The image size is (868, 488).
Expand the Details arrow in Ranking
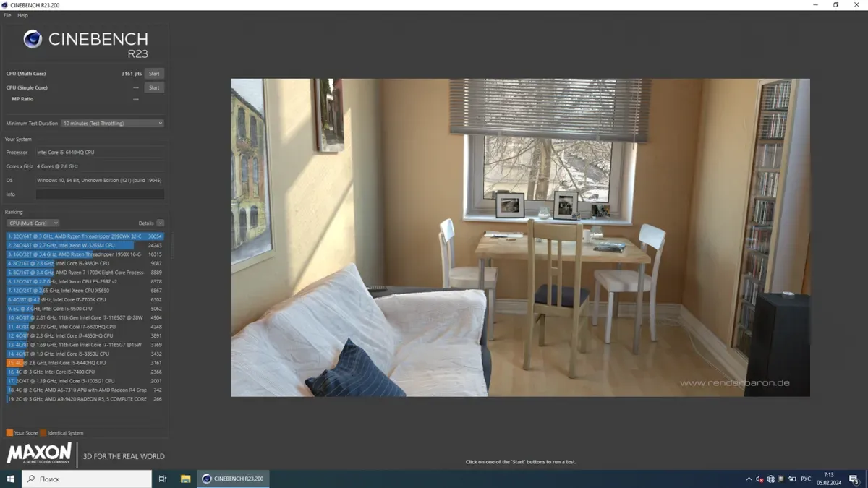point(160,223)
